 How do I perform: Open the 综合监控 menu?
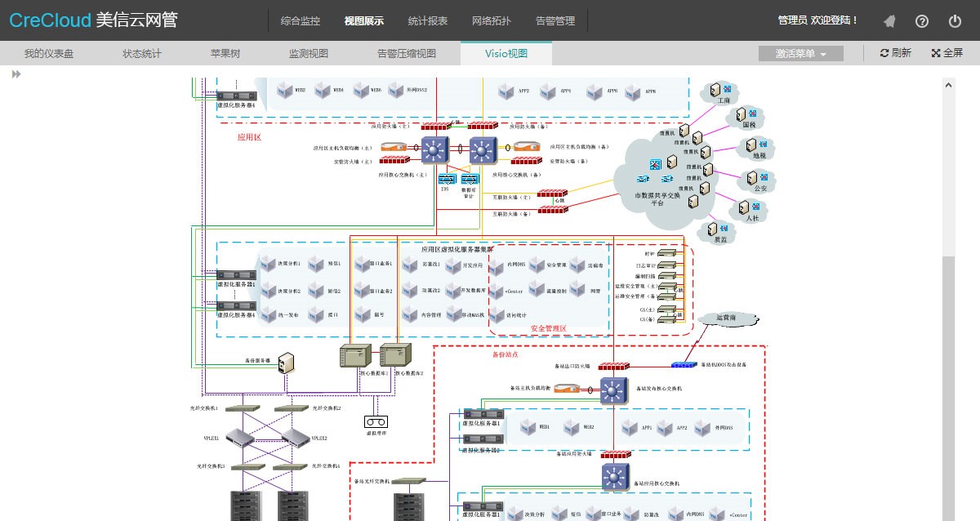[x=300, y=21]
